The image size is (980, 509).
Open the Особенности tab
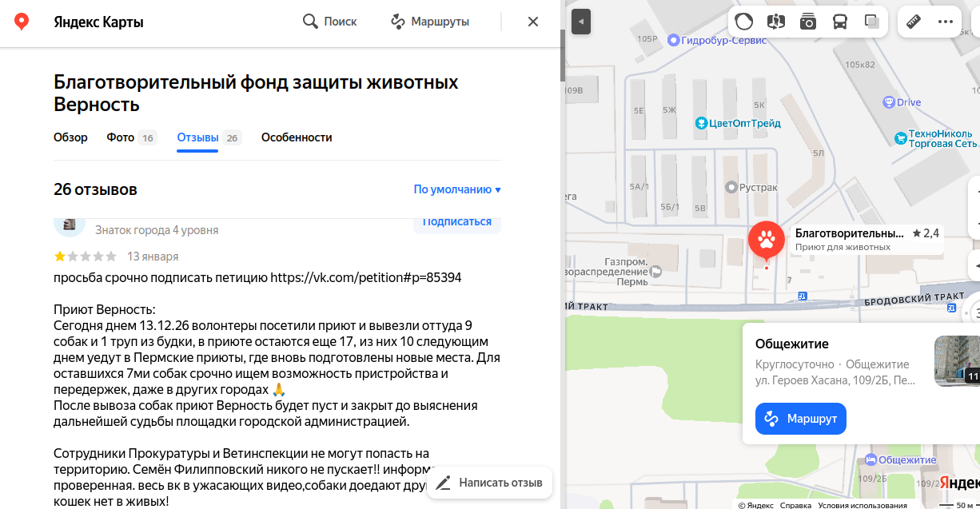(297, 137)
